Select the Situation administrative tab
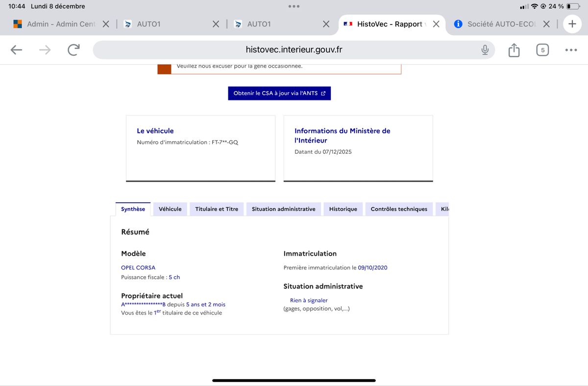This screenshot has height=386, width=588. coord(283,209)
